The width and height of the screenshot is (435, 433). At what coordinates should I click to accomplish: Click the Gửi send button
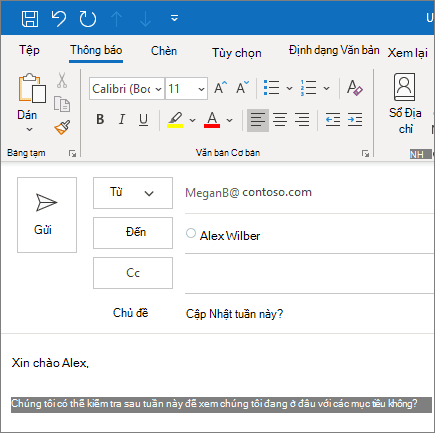pyautogui.click(x=47, y=215)
